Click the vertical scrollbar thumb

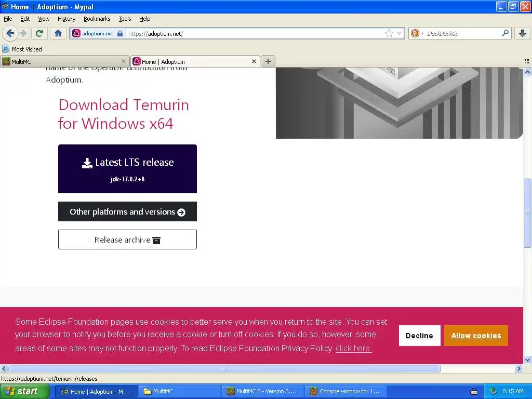pyautogui.click(x=527, y=212)
